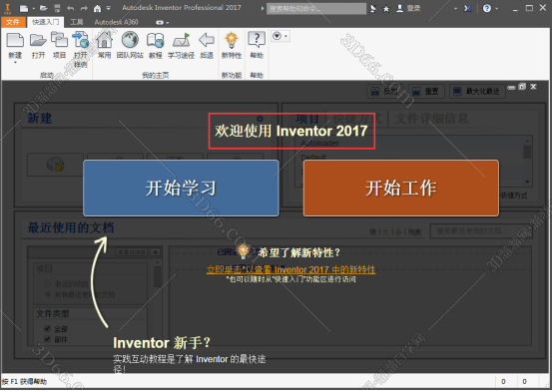Open the ribbon display options dropdown after A360
The width and height of the screenshot is (552, 392).
(163, 23)
